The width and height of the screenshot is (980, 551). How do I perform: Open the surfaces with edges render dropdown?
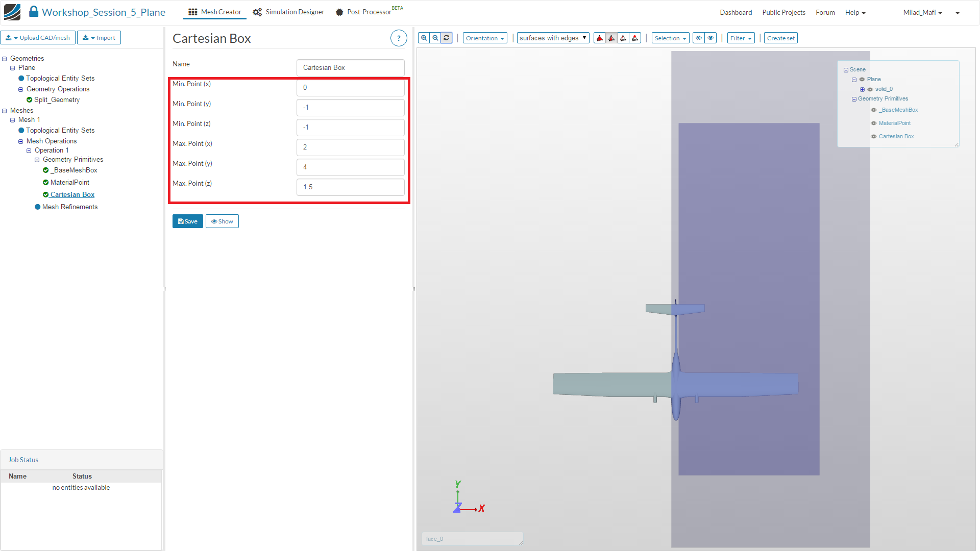tap(553, 38)
